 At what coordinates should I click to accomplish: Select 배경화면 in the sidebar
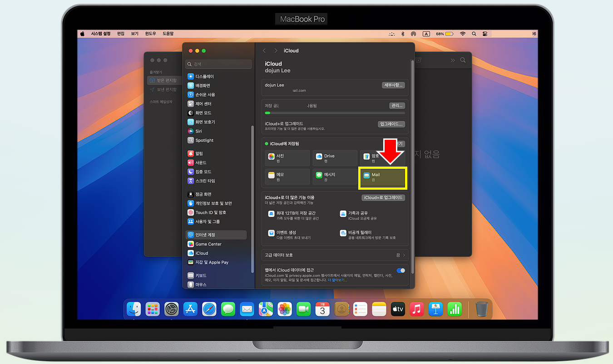[x=199, y=85]
